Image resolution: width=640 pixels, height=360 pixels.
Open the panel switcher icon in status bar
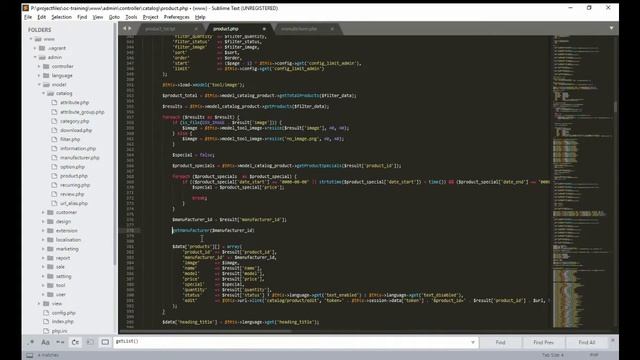point(29,356)
